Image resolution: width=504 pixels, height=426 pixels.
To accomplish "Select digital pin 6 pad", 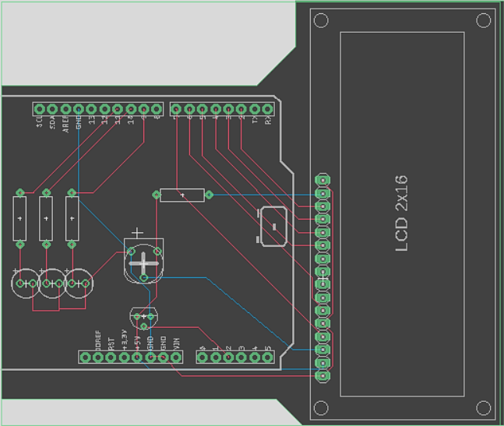I will click(x=189, y=109).
